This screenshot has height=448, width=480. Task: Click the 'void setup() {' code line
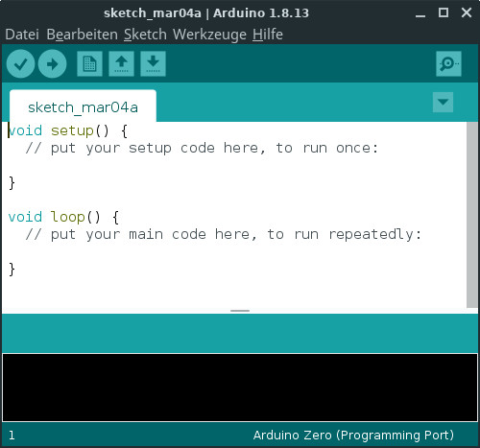68,130
